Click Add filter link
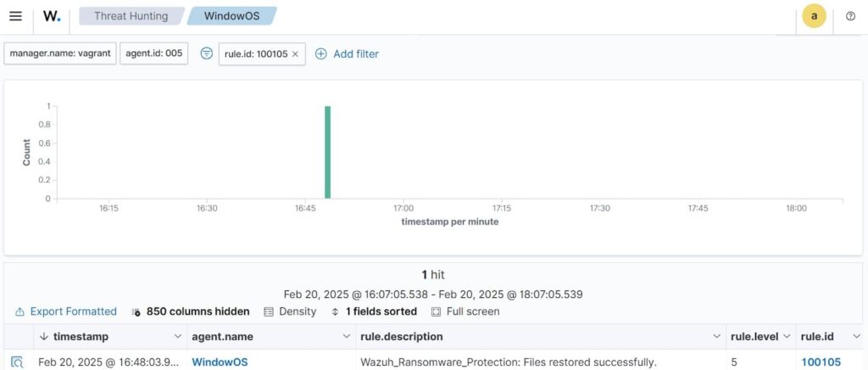Image resolution: width=868 pixels, height=370 pixels. [356, 53]
